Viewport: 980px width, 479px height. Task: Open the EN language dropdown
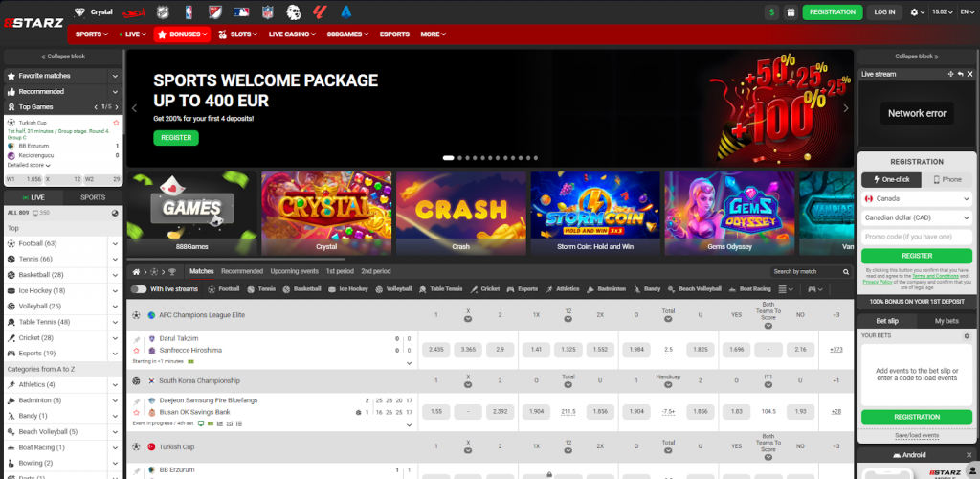point(968,11)
